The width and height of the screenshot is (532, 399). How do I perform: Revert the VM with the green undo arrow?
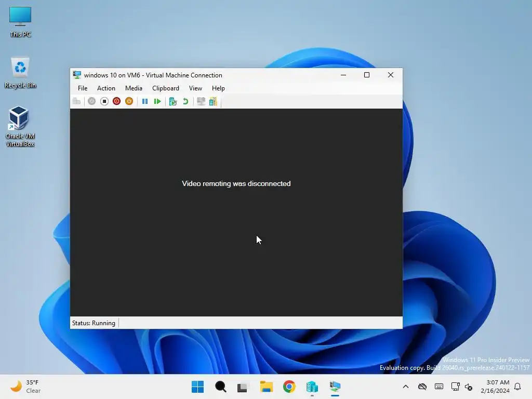[185, 101]
